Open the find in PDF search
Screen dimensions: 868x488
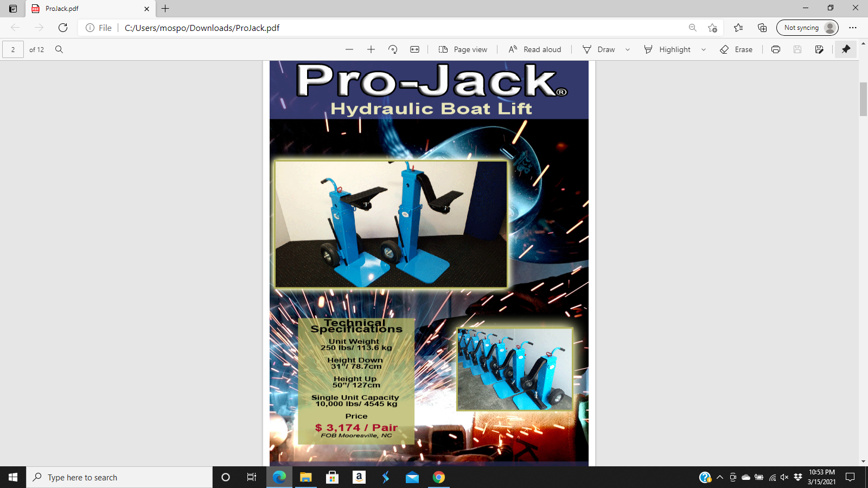pyautogui.click(x=59, y=49)
